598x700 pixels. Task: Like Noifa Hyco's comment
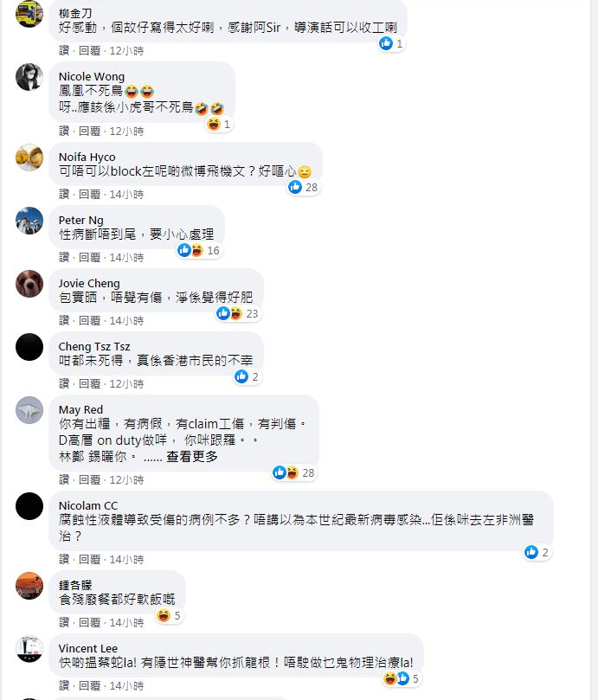tap(64, 194)
